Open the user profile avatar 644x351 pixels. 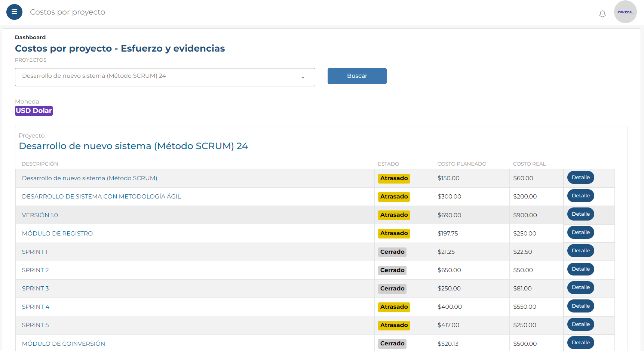(625, 12)
